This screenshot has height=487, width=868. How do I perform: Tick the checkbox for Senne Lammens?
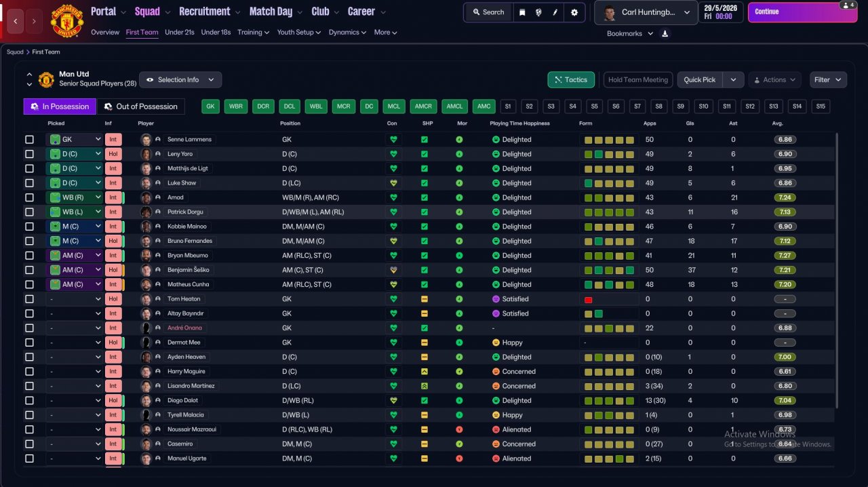coord(29,140)
